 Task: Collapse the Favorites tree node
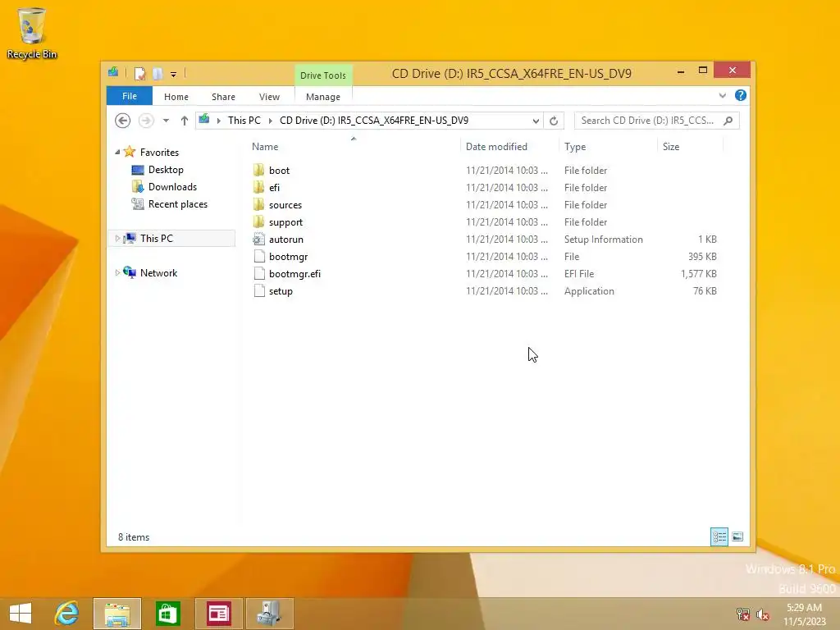coord(117,152)
